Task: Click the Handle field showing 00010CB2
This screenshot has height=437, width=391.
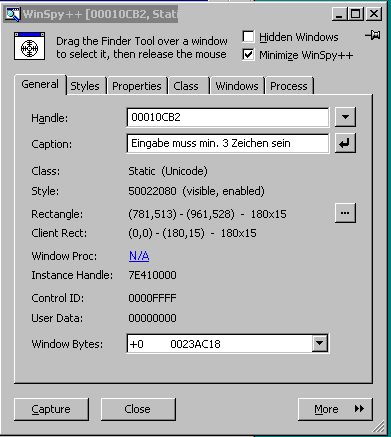Action: 228,117
